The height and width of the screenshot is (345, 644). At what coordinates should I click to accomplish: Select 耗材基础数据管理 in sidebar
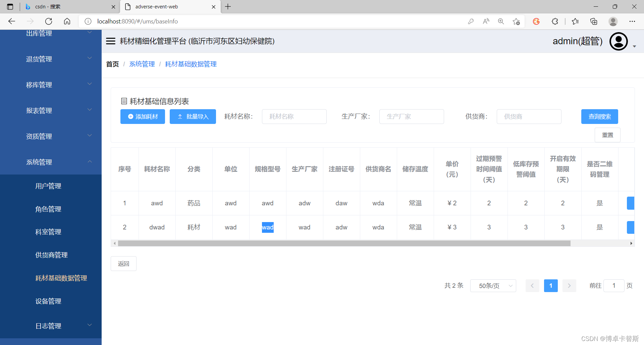(x=61, y=278)
